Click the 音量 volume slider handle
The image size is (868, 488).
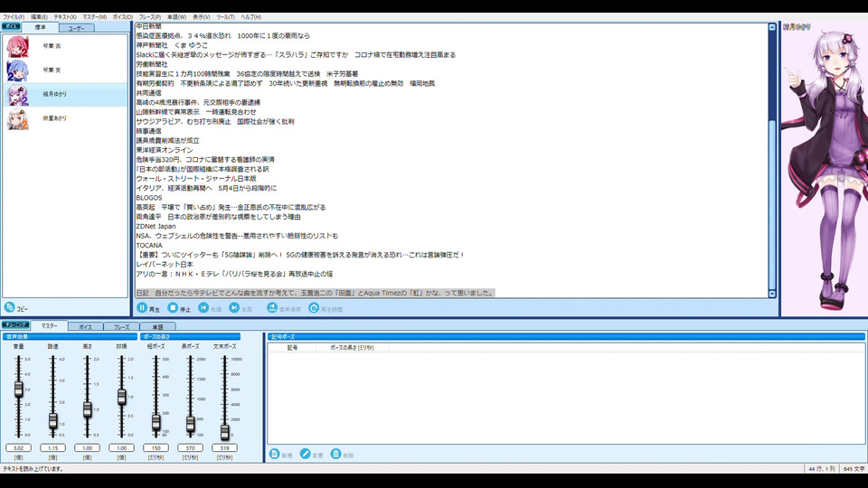click(x=19, y=389)
